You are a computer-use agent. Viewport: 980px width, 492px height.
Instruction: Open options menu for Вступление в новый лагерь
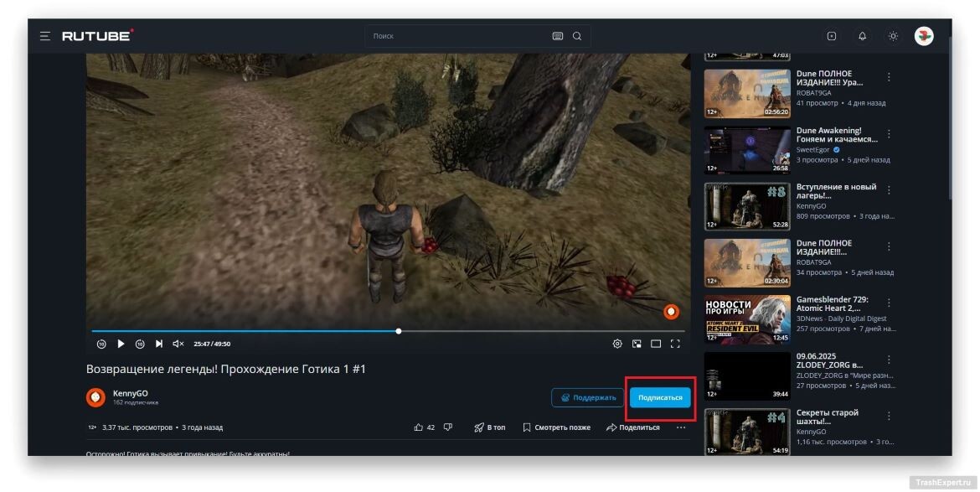click(x=889, y=190)
